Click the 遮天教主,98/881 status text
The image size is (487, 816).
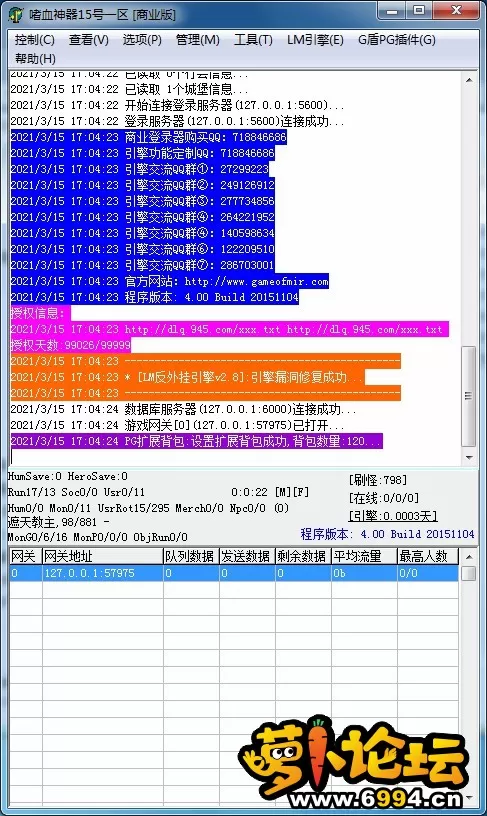coord(59,521)
